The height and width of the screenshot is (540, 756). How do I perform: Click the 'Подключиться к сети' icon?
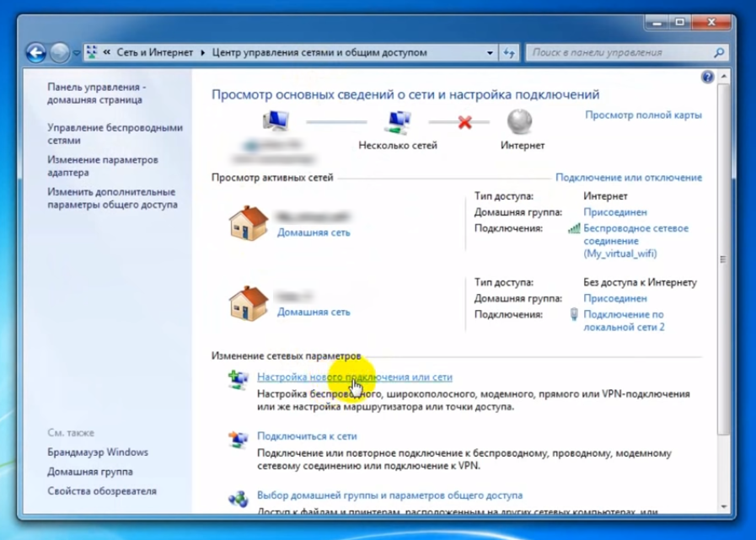pyautogui.click(x=239, y=439)
